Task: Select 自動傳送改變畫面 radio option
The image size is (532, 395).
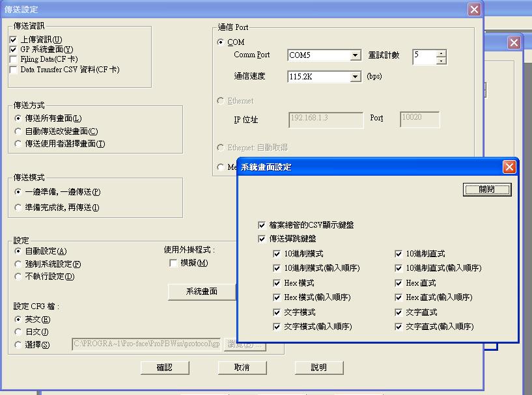Action: tap(18, 131)
